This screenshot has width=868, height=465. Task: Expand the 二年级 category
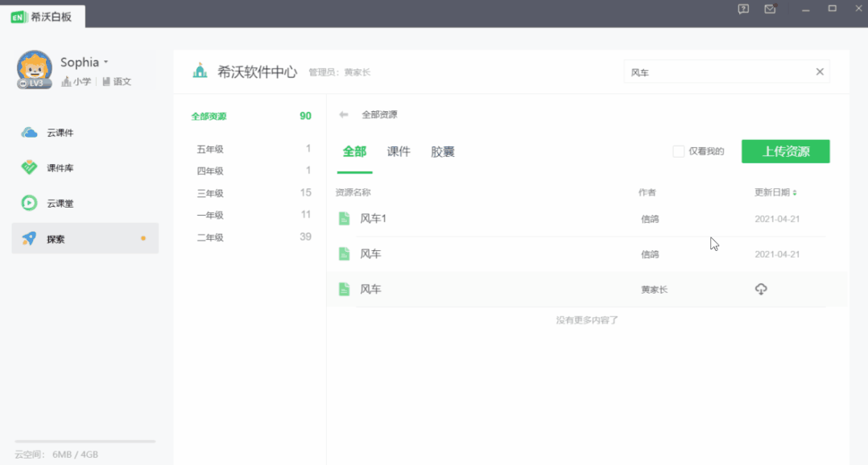(x=210, y=237)
